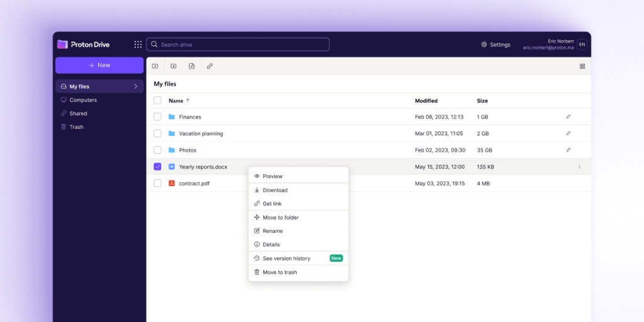644x322 pixels.
Task: Click the get link toolbar icon
Action: click(x=210, y=66)
